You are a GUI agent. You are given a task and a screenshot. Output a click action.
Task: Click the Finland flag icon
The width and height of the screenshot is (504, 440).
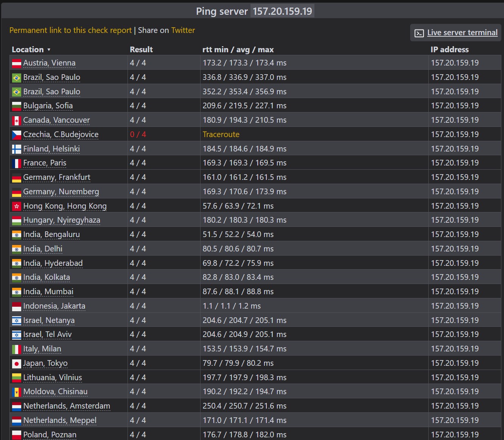[x=17, y=150]
